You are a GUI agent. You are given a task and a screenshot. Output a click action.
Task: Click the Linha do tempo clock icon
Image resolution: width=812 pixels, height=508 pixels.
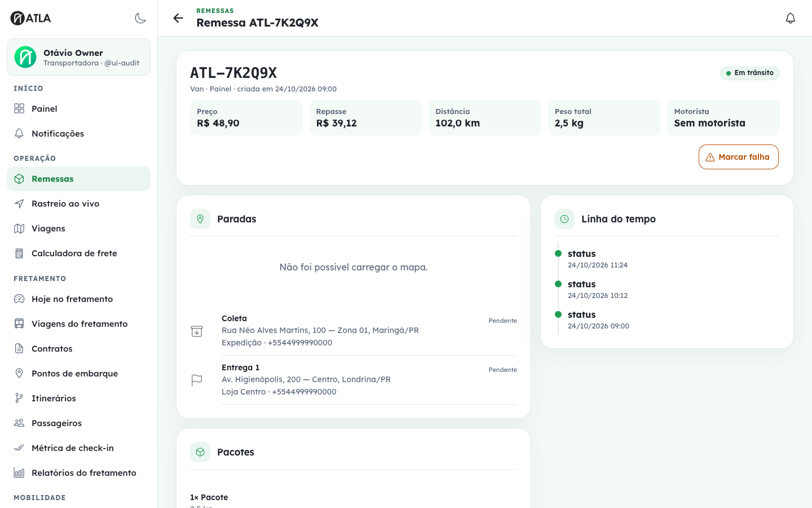pyautogui.click(x=564, y=219)
